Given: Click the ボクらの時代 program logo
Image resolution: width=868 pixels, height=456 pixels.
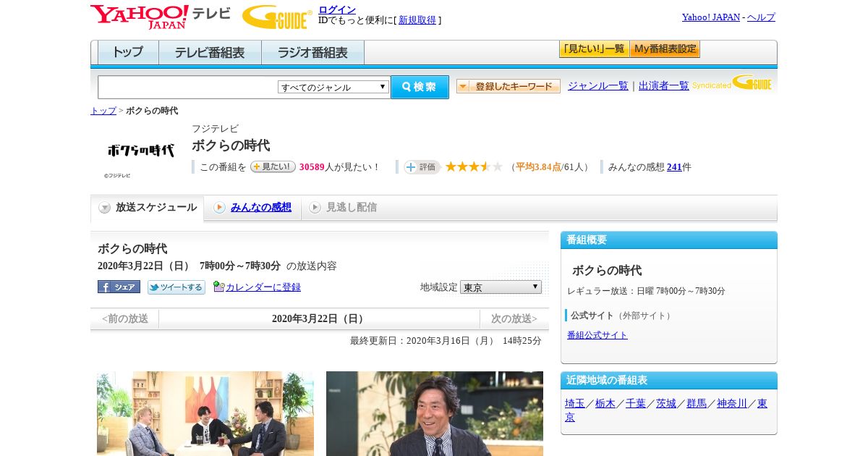Looking at the screenshot, I should pyautogui.click(x=141, y=151).
